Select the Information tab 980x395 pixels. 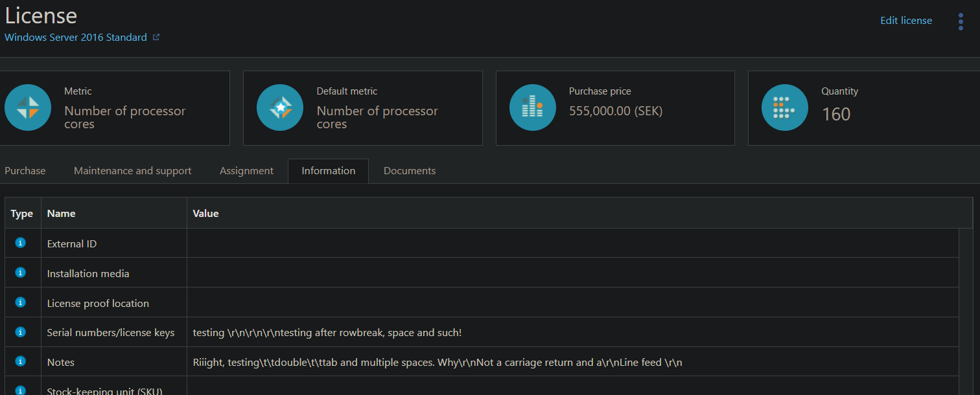(x=328, y=170)
